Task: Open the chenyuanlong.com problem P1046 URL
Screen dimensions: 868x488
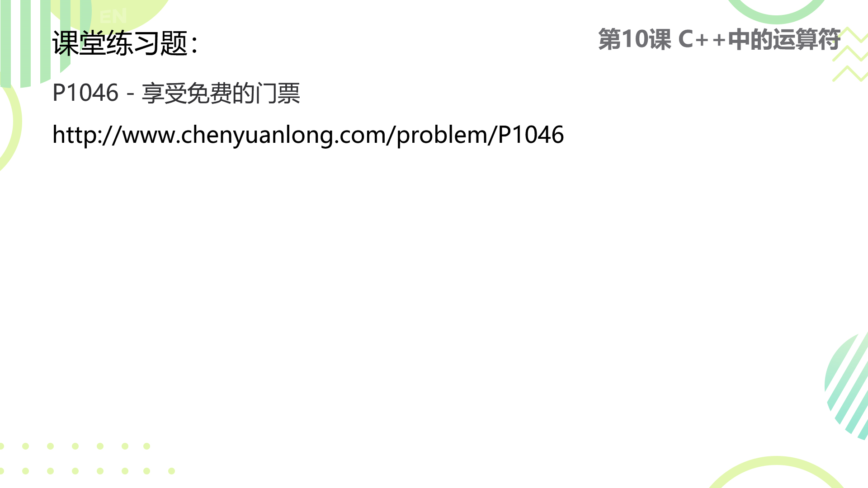Action: click(308, 135)
